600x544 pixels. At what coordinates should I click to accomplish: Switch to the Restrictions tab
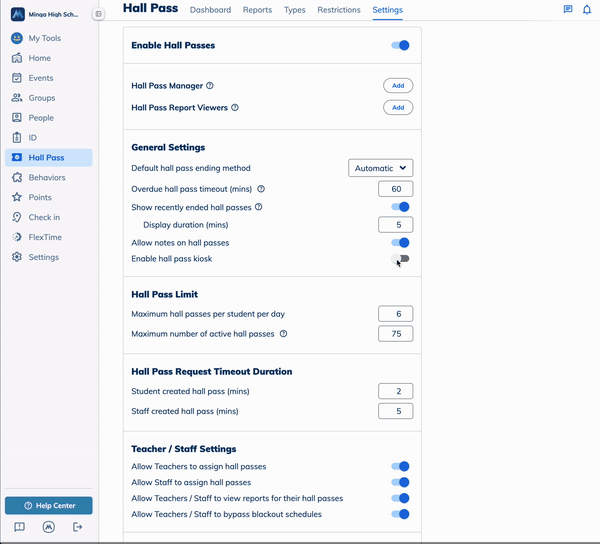click(338, 10)
